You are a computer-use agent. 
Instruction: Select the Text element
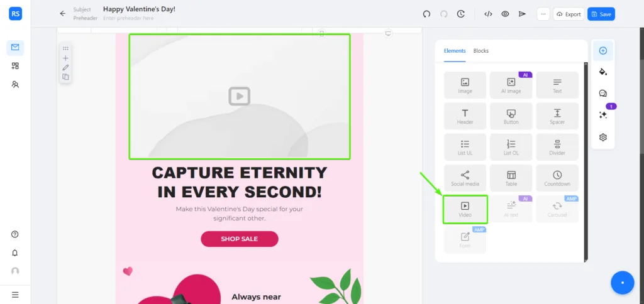pyautogui.click(x=557, y=85)
